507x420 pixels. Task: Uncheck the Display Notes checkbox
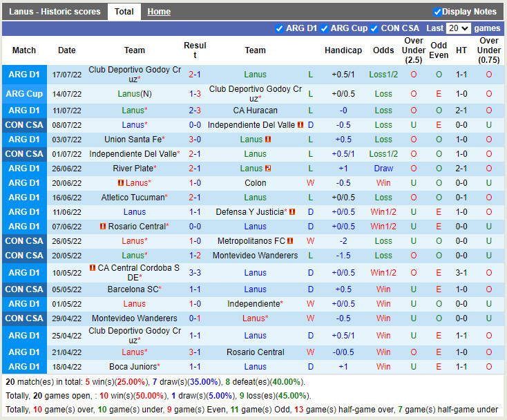(x=437, y=12)
